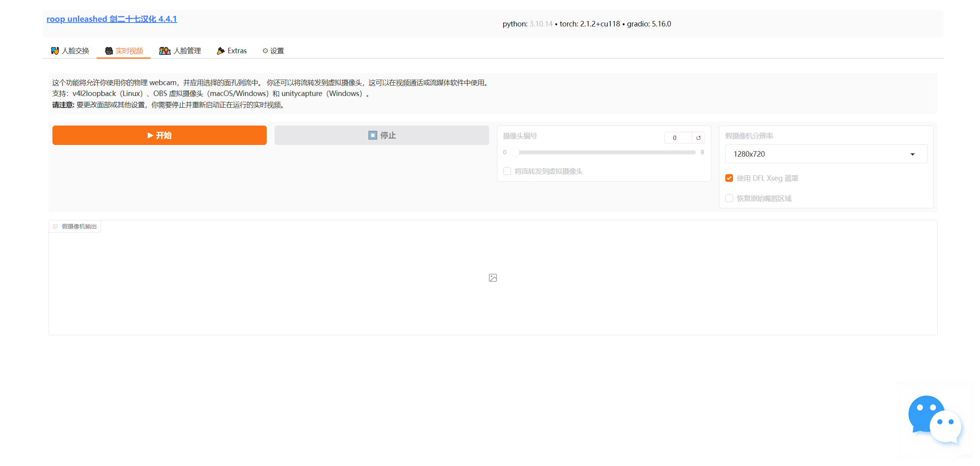Screen dimensions: 980x466
Task: Open the roop unleashed 剑二十七汉化 link
Action: tap(111, 19)
